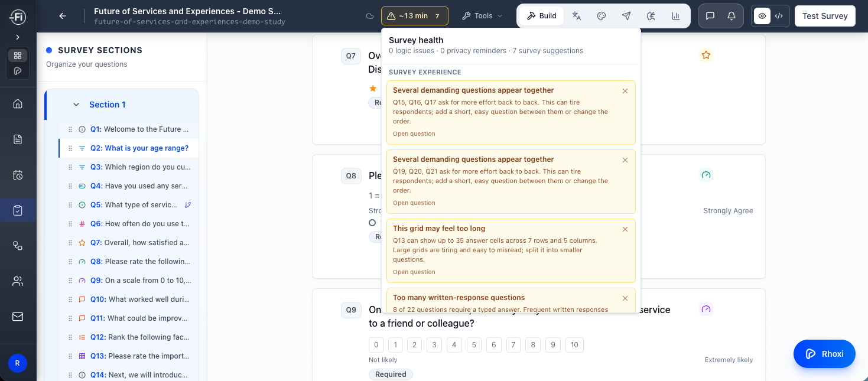Select rating 10 on the Q9 scale
Viewport: 868px width, 381px height.
(574, 345)
